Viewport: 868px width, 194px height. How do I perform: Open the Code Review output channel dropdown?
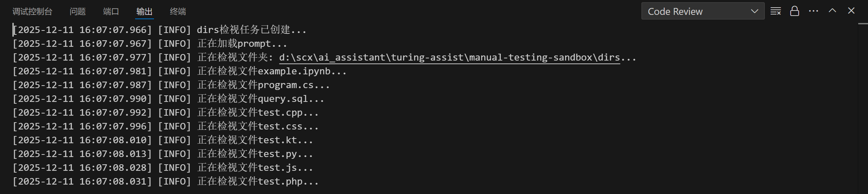click(702, 11)
